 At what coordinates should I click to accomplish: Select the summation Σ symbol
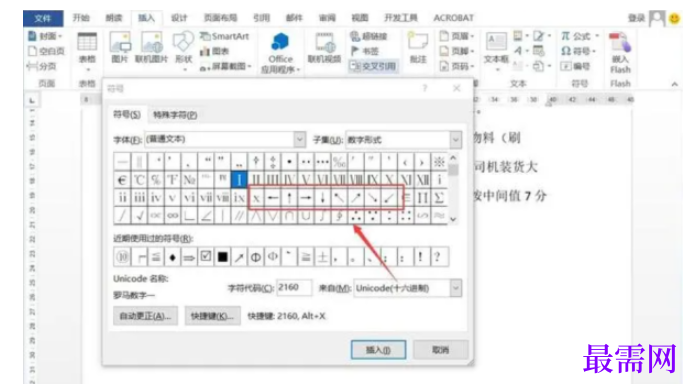coord(439,198)
